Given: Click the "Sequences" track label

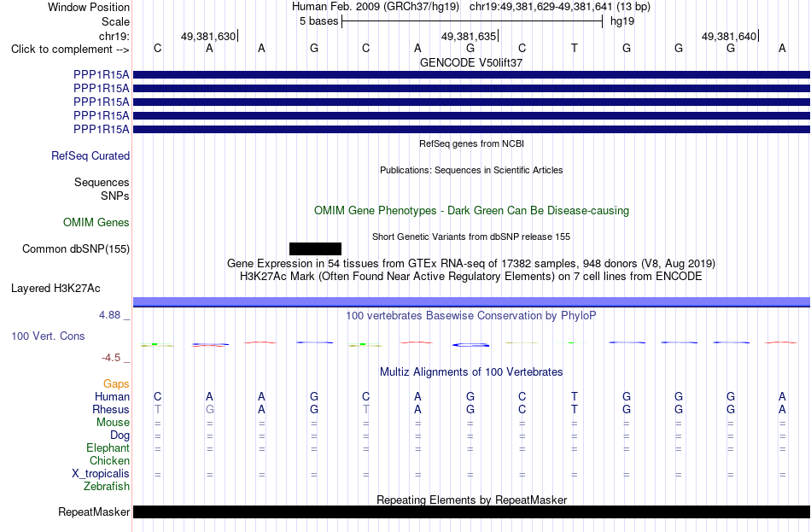Looking at the screenshot, I should click(x=102, y=182).
